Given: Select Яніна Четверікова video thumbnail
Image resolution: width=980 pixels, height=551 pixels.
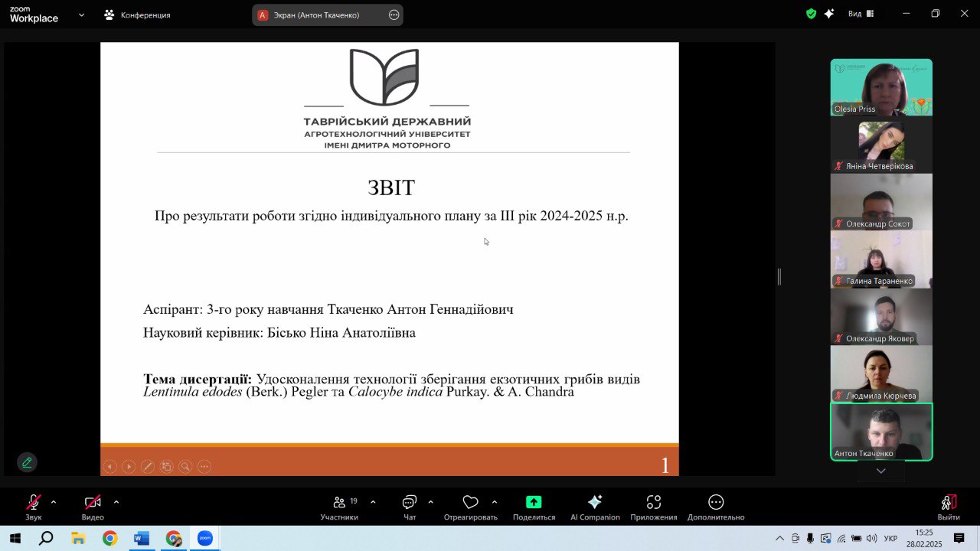Looking at the screenshot, I should click(881, 145).
